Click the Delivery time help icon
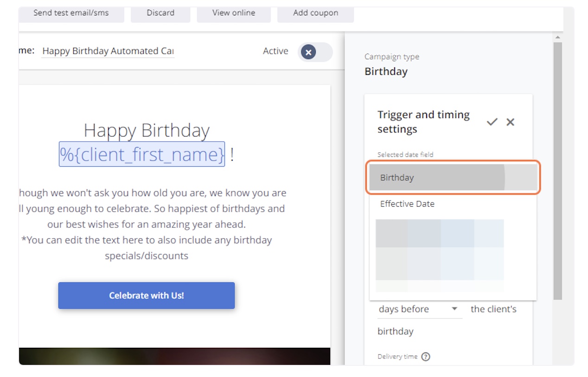 tap(426, 357)
